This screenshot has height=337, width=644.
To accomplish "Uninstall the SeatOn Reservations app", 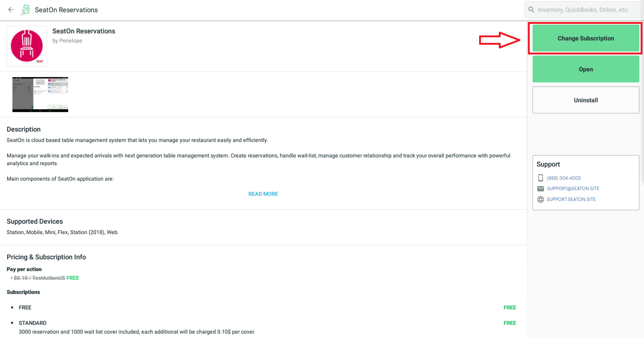I will pyautogui.click(x=586, y=100).
